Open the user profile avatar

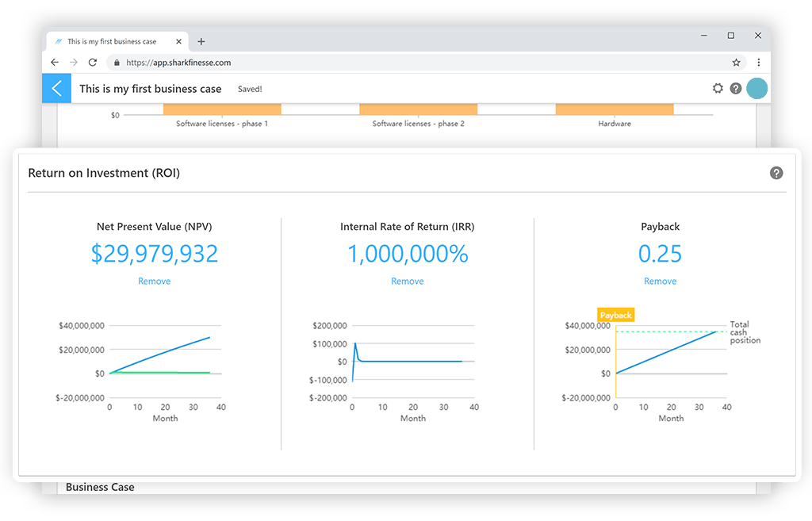pyautogui.click(x=757, y=89)
